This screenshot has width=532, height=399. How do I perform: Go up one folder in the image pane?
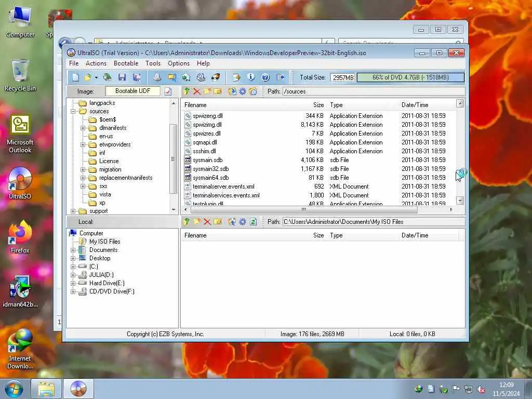click(x=187, y=91)
